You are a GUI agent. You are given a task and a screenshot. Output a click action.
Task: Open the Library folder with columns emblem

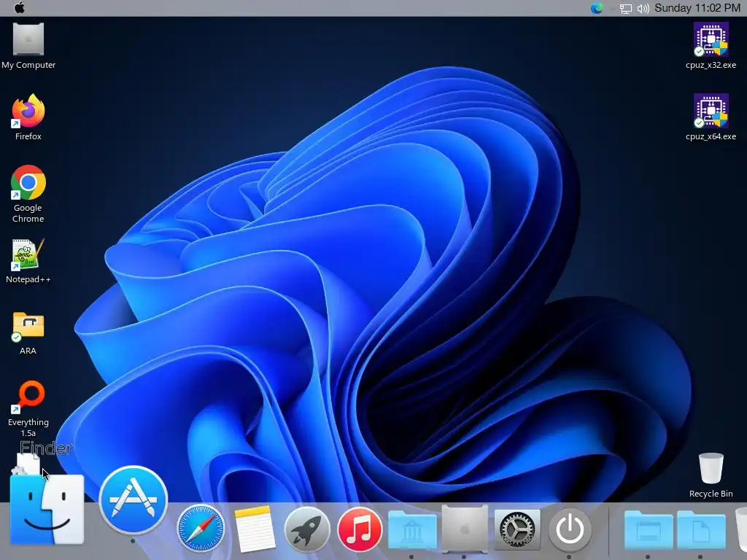(x=412, y=529)
